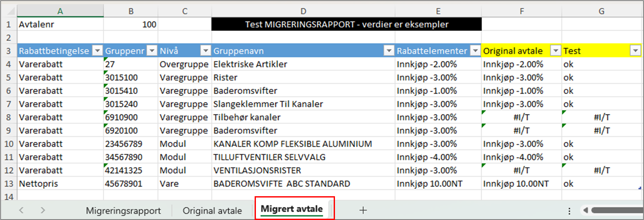Open the Gruppenr filter dropdown
644x220 pixels.
click(152, 51)
